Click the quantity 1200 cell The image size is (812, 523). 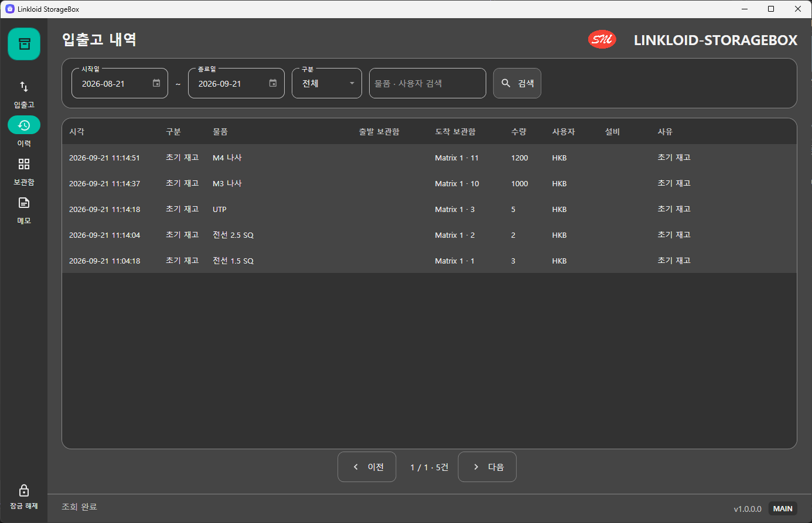(520, 158)
